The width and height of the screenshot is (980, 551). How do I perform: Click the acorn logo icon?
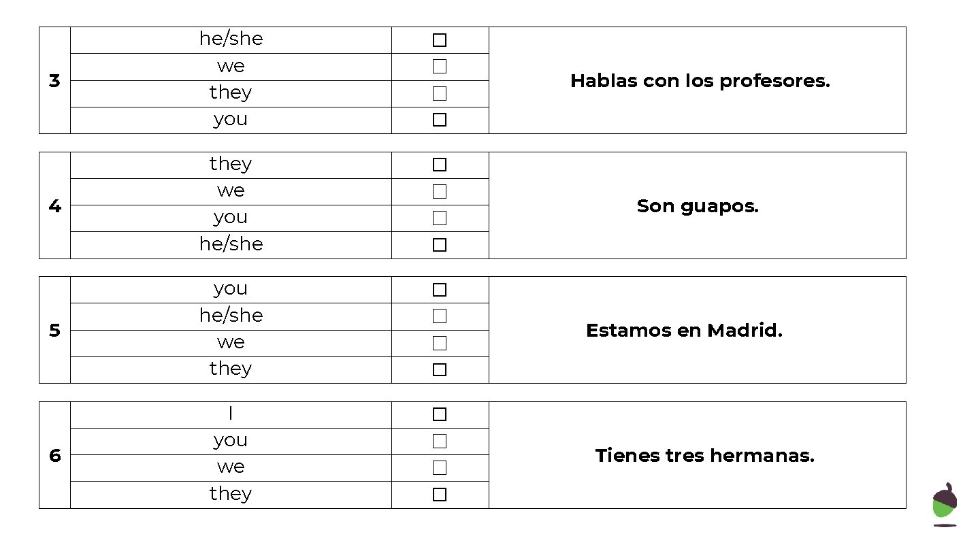pos(945,505)
